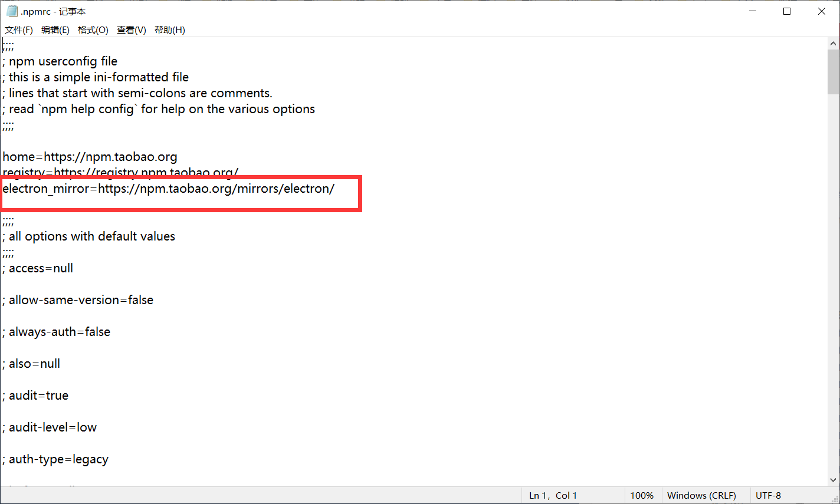The image size is (840, 504).
Task: Close the .npmrc Notepad window
Action: click(822, 11)
